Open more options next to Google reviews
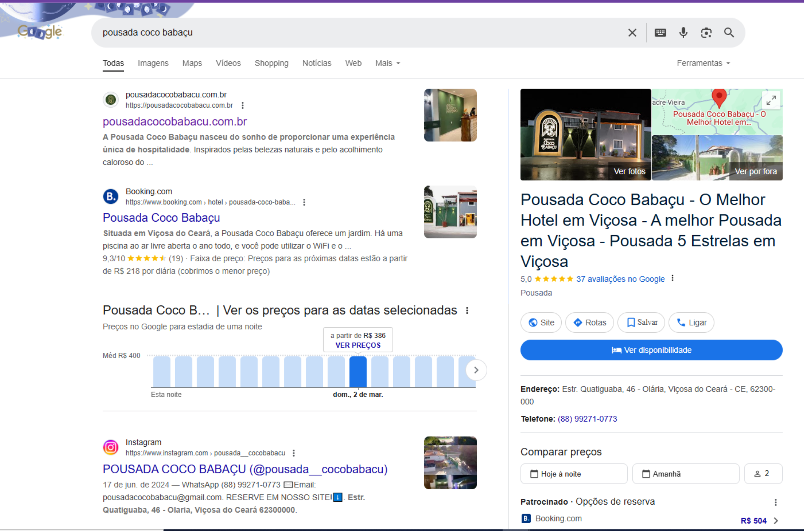805x532 pixels. [x=672, y=278]
